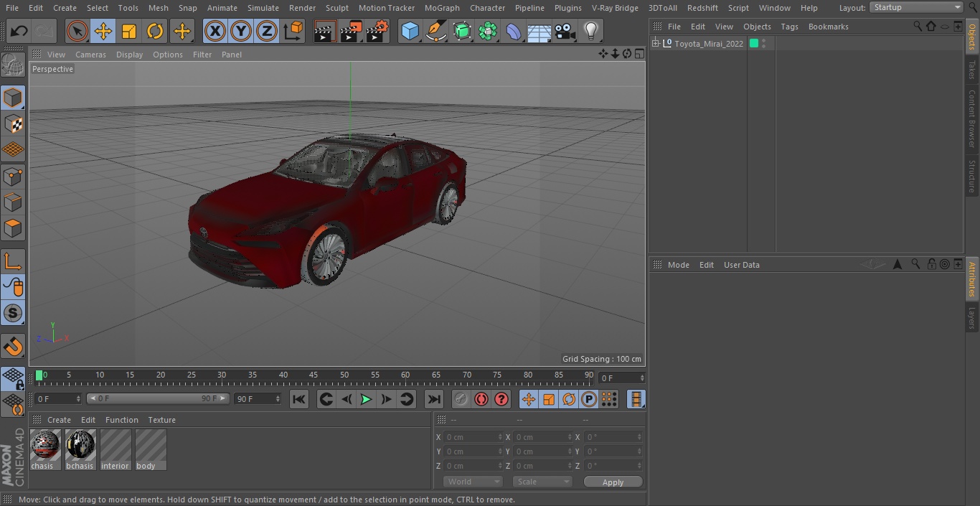Open the Content Browser side tab

[972, 118]
